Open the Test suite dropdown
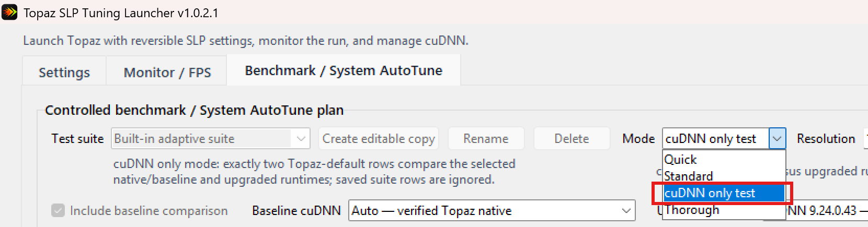This screenshot has height=227, width=868. (211, 139)
